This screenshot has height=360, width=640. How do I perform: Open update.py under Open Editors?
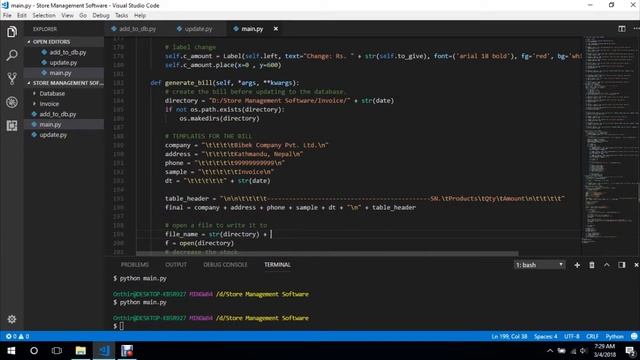(x=64, y=62)
